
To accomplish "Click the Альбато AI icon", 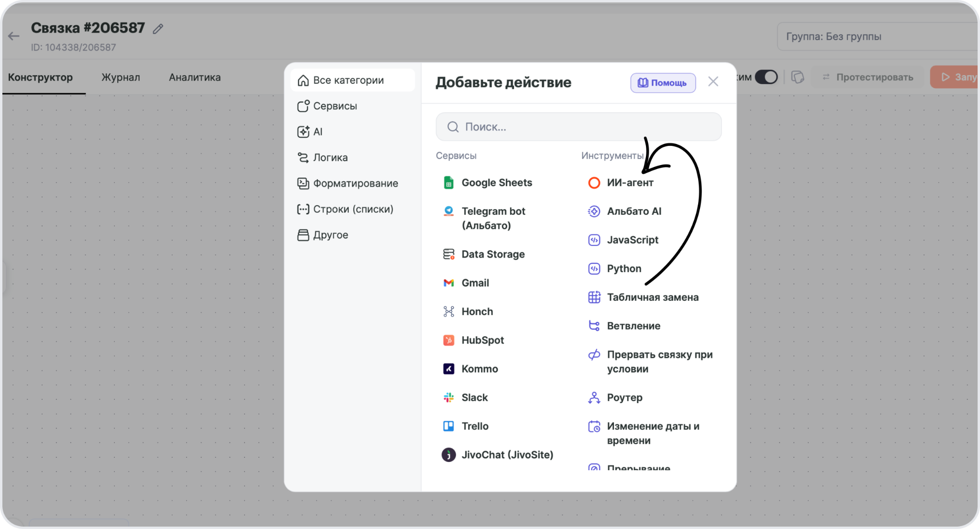I will click(x=594, y=211).
